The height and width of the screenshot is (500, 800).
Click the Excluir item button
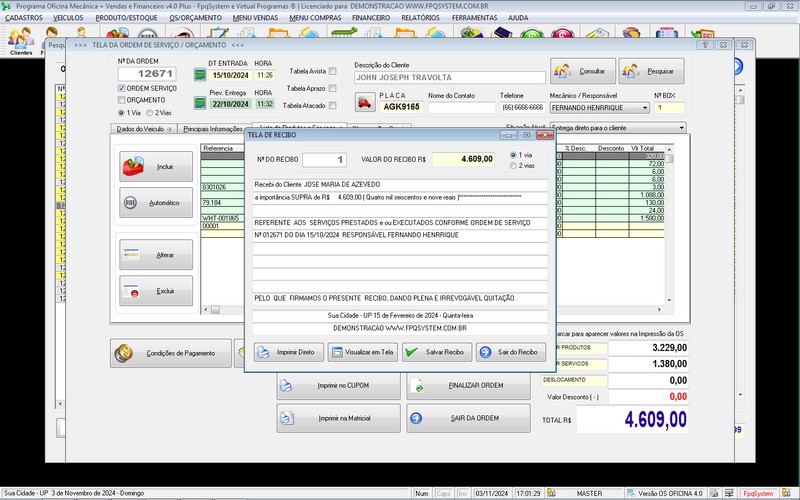click(x=156, y=291)
